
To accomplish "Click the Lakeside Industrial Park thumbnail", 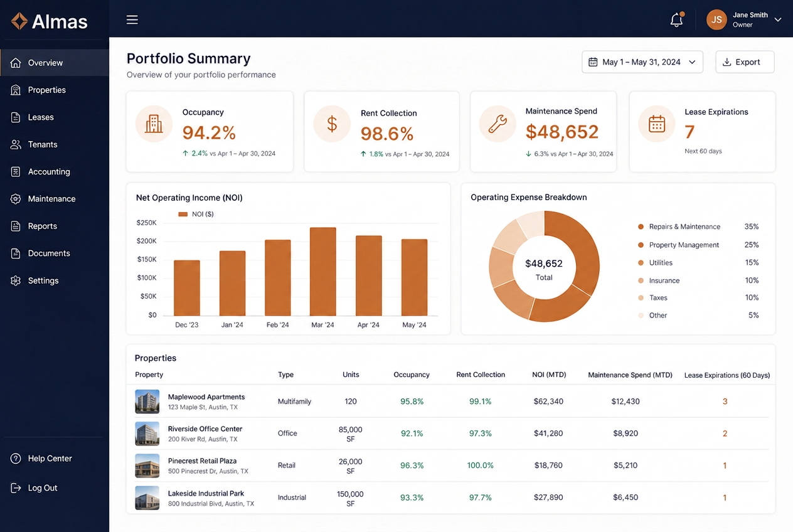I will click(x=147, y=497).
